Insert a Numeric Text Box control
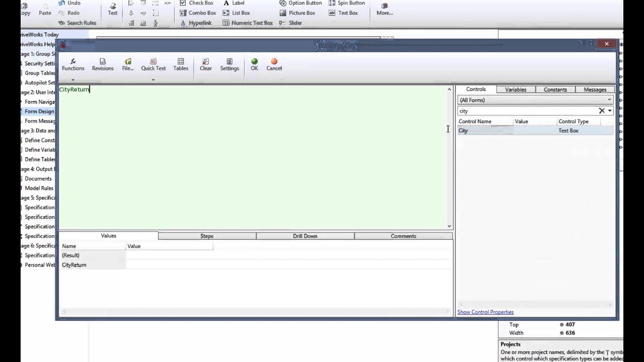 pos(248,23)
